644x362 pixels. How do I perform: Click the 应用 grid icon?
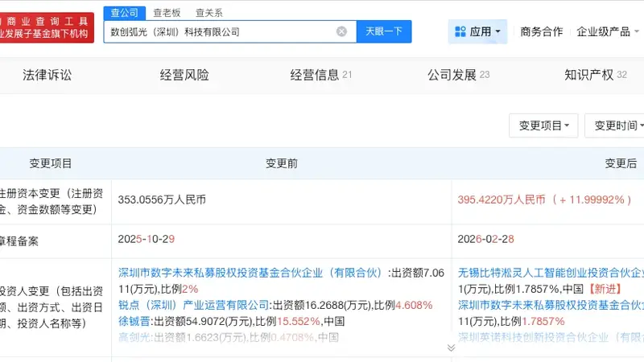click(460, 31)
